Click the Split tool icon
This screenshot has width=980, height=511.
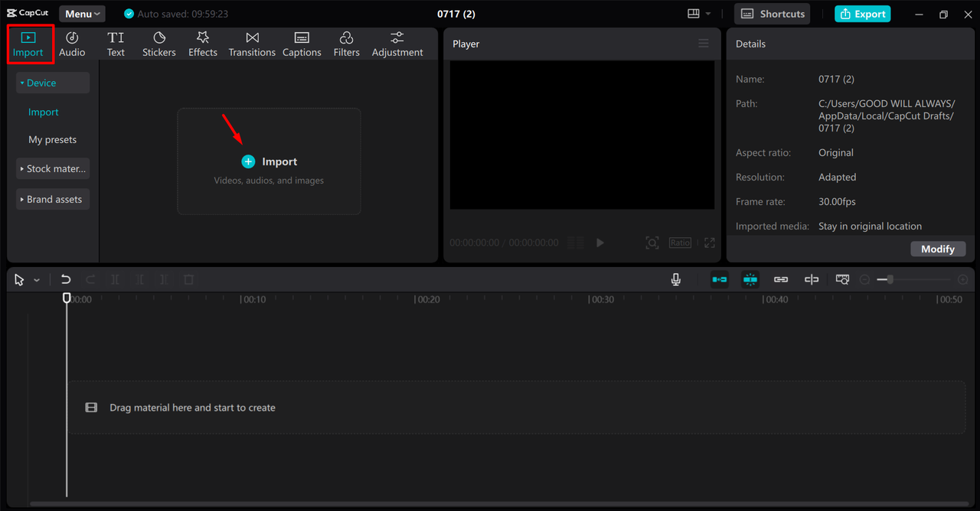click(115, 280)
